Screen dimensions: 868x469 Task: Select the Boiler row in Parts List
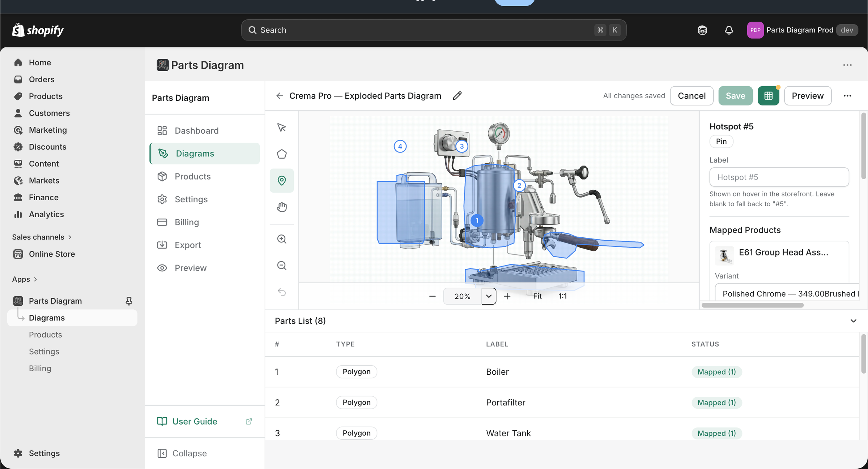click(x=562, y=372)
